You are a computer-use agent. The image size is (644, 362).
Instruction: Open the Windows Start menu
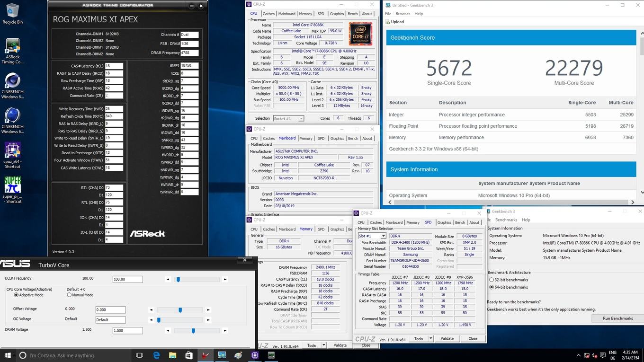coord(7,355)
